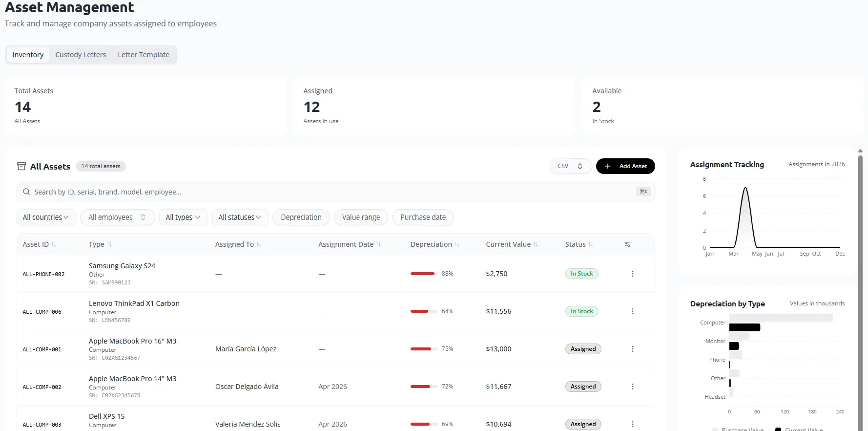The height and width of the screenshot is (431, 868).
Task: Click assignee María García López
Action: coord(246,349)
